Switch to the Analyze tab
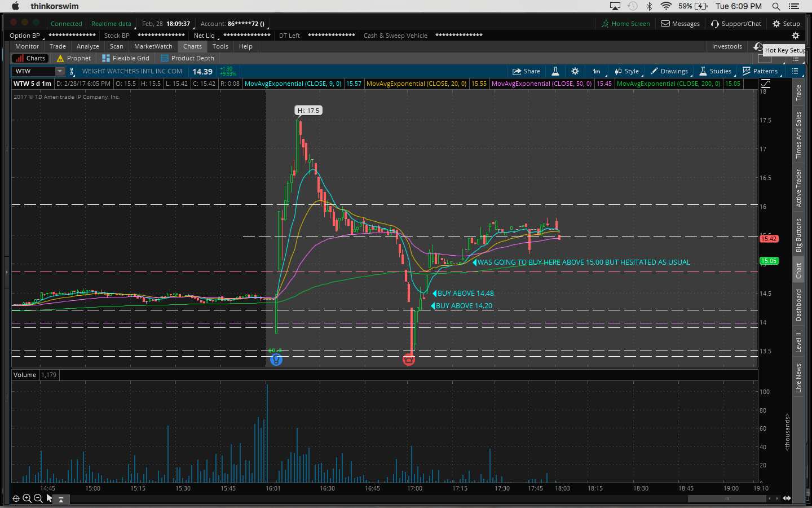The width and height of the screenshot is (812, 508). (88, 46)
